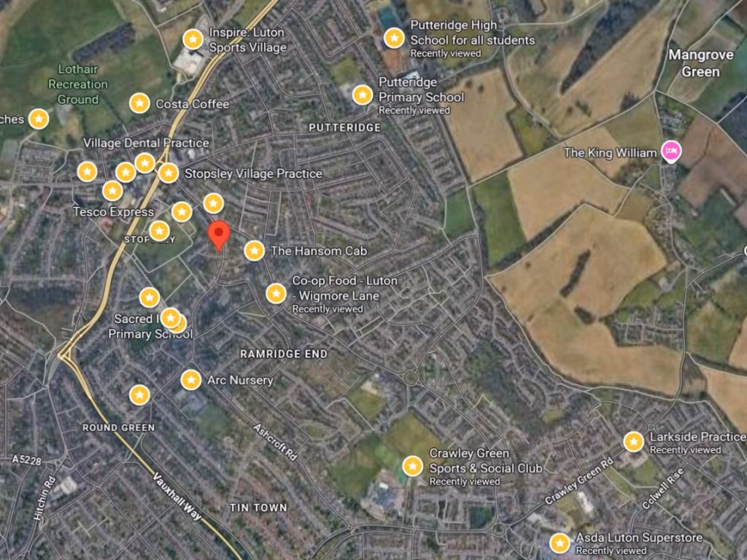Select the Asda Luton Superstore star marker
The height and width of the screenshot is (560, 747).
[560, 542]
